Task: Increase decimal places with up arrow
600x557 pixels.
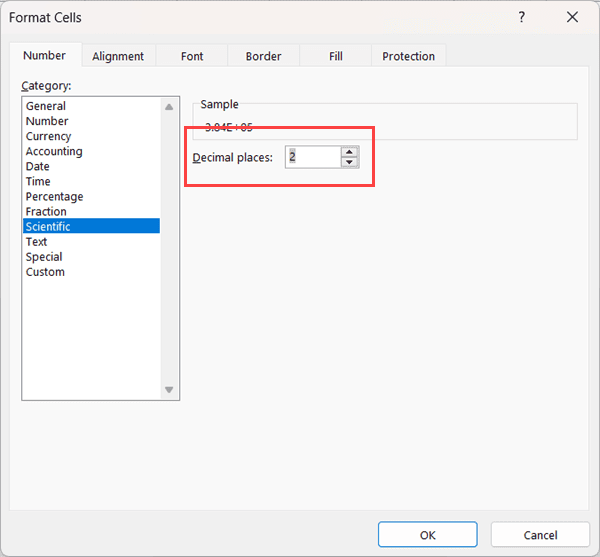Action: point(349,152)
